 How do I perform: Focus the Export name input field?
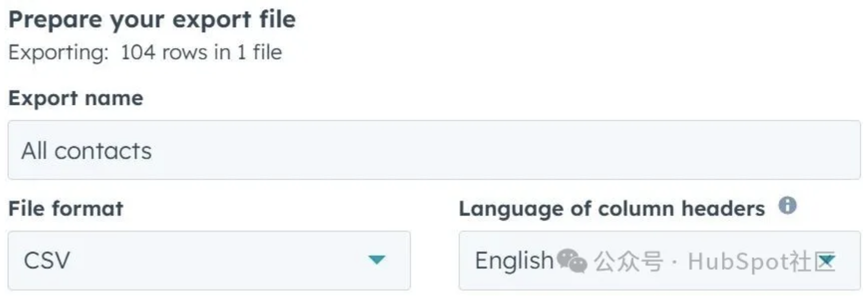coord(434,150)
